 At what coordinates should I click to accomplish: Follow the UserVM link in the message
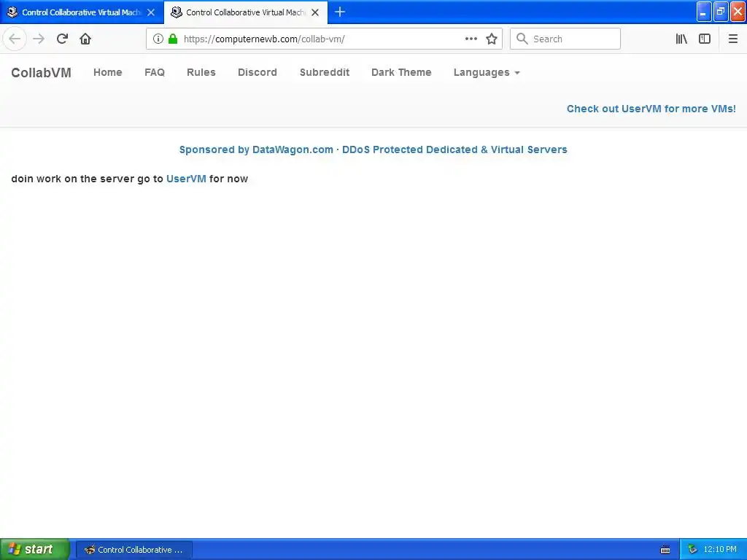click(186, 179)
